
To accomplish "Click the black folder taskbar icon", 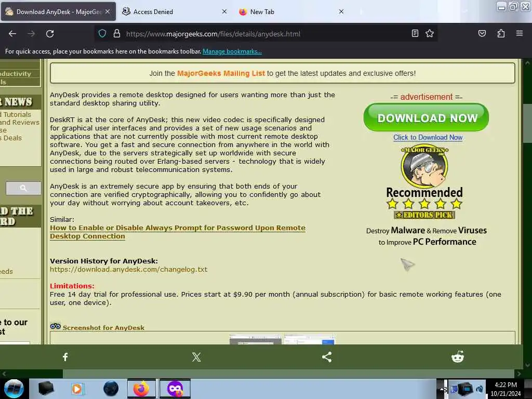I will click(x=46, y=389).
